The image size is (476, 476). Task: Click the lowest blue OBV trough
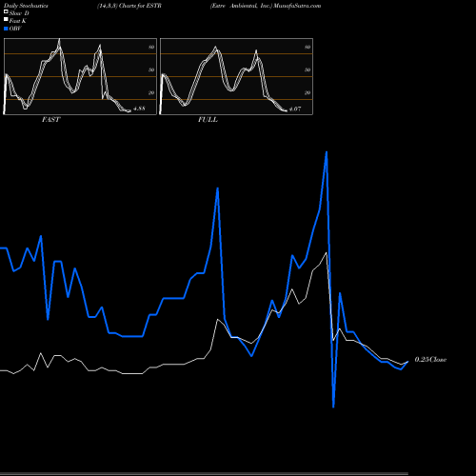point(333,407)
